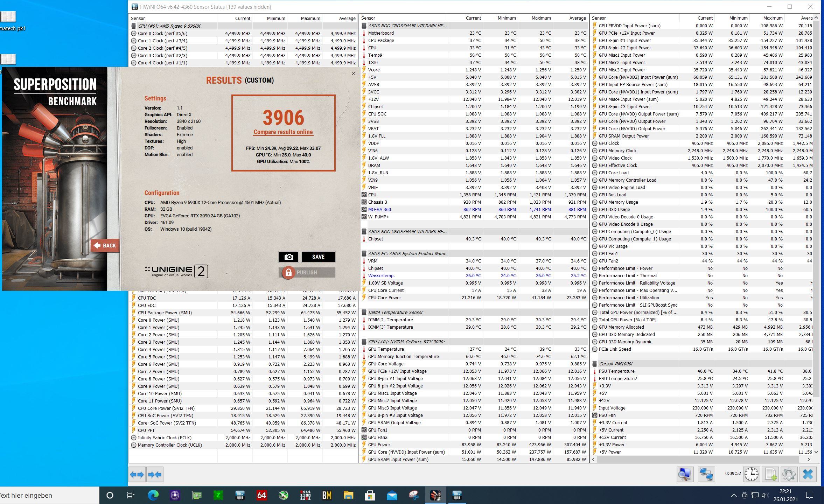Screen dimensions: 824x504
Task: Open Compare results online link
Action: [x=283, y=132]
